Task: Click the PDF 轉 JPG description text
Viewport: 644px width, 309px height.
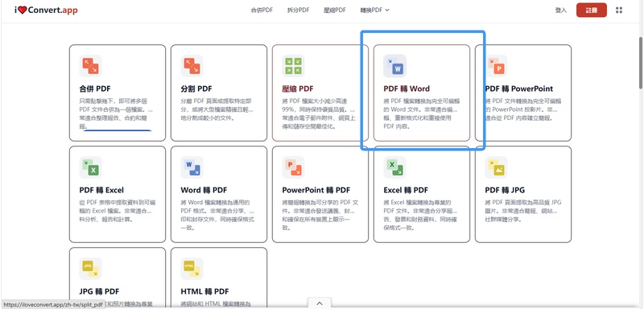Action: (522, 211)
